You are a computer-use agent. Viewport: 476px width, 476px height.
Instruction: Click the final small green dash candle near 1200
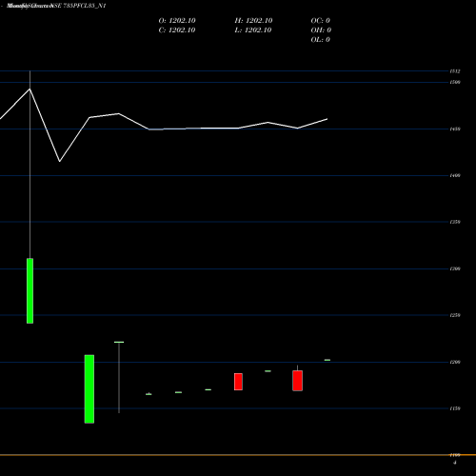pos(327,360)
